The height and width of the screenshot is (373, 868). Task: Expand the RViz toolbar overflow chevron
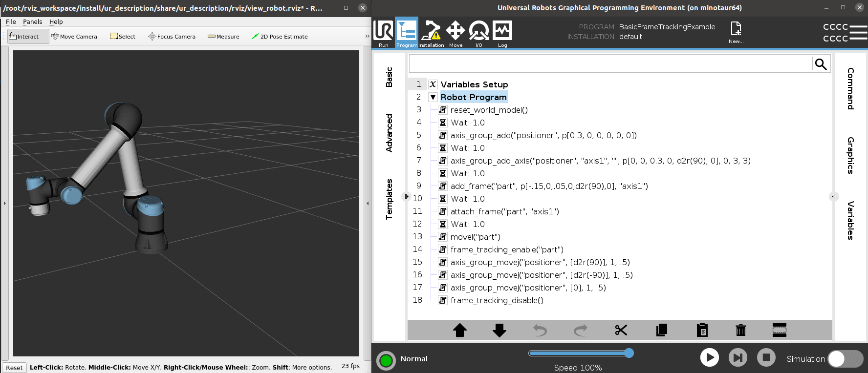click(x=367, y=36)
